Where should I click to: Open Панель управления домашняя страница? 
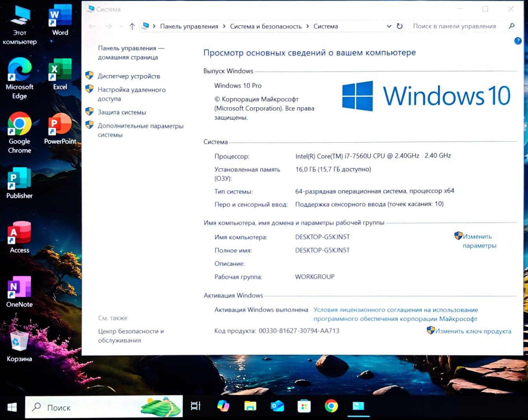tap(131, 53)
